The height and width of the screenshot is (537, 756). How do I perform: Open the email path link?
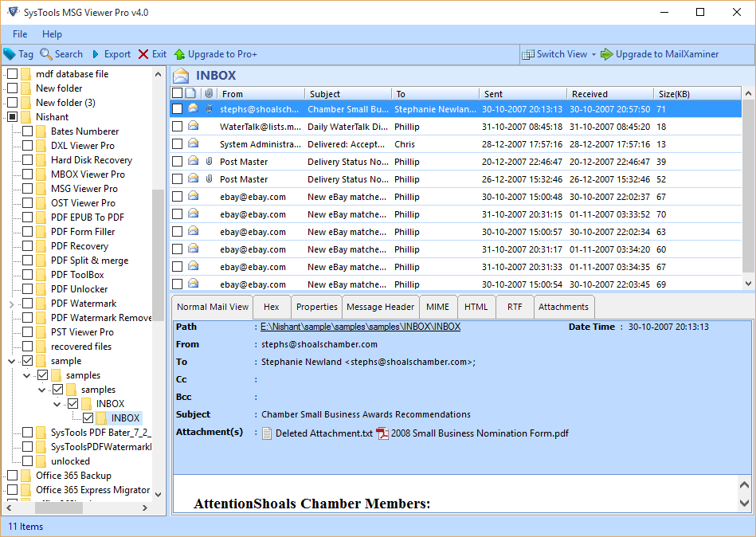[x=360, y=327]
